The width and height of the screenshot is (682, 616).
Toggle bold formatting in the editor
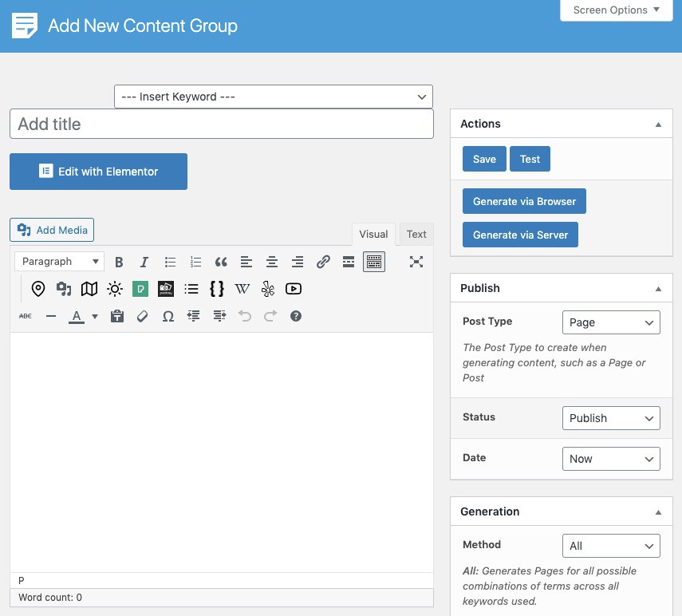[x=119, y=262]
